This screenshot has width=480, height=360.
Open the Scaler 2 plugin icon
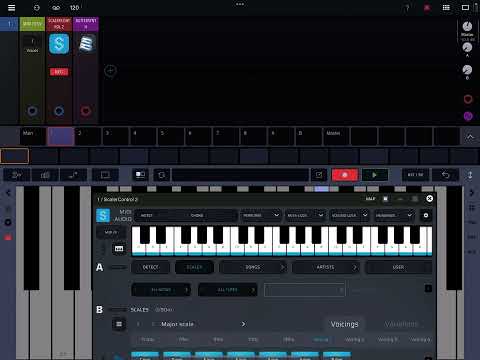pyautogui.click(x=59, y=44)
